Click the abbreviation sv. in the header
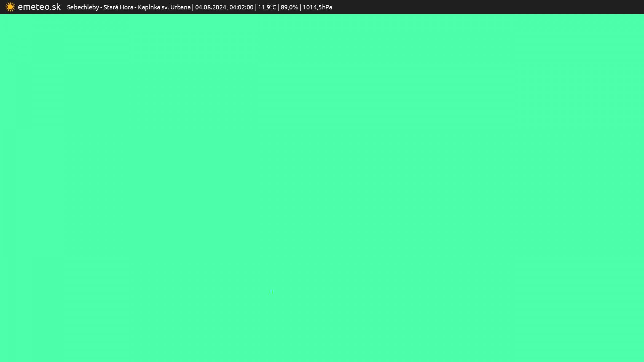The width and height of the screenshot is (644, 362). [x=165, y=7]
